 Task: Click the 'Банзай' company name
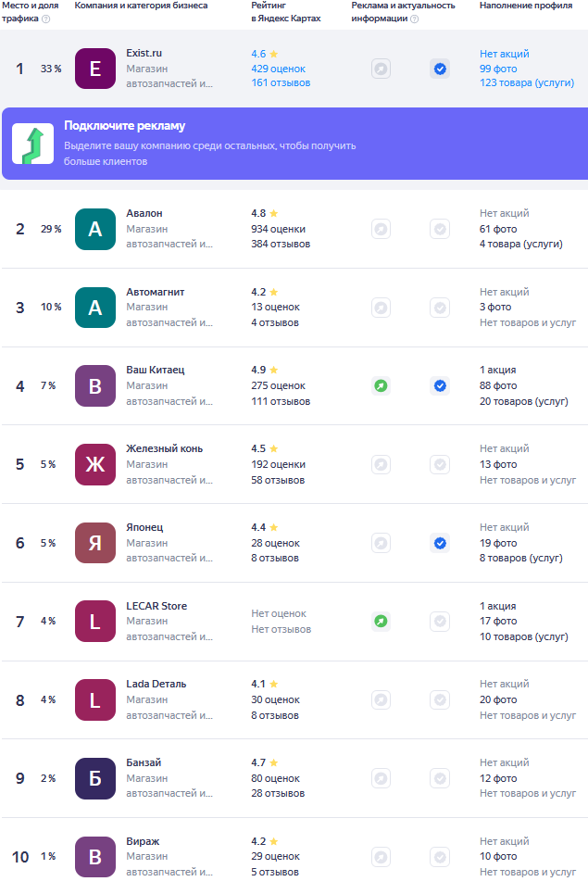click(x=144, y=762)
